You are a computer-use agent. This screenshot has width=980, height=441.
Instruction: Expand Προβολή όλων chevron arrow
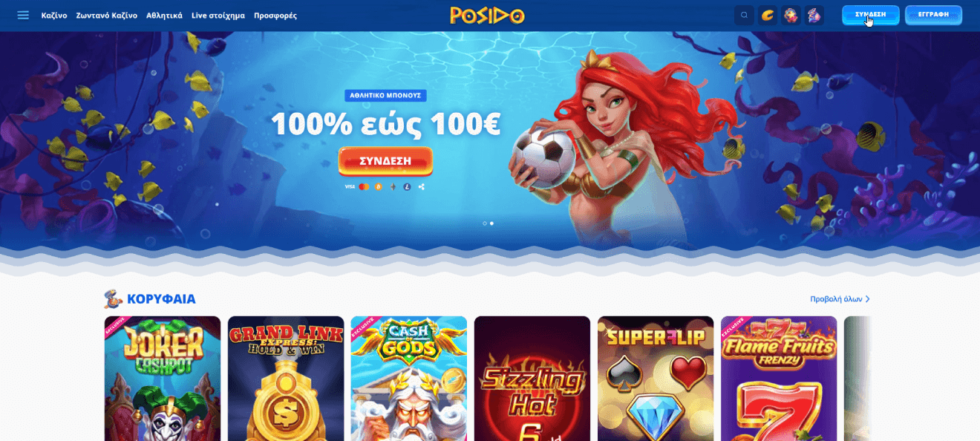point(867,299)
